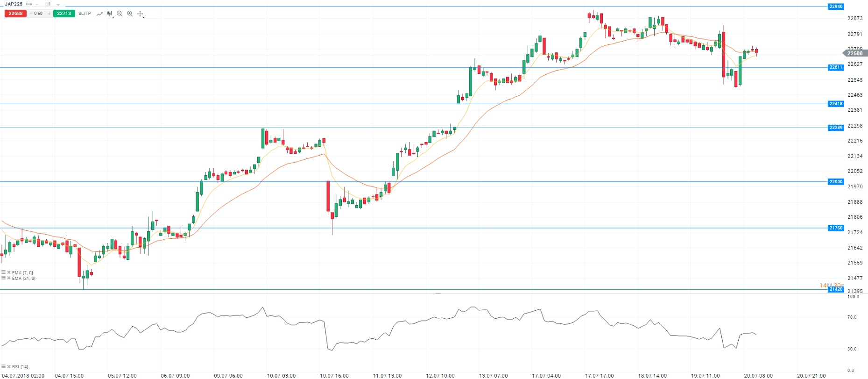Click the red 22688 sell button
The width and height of the screenshot is (868, 379).
[15, 14]
